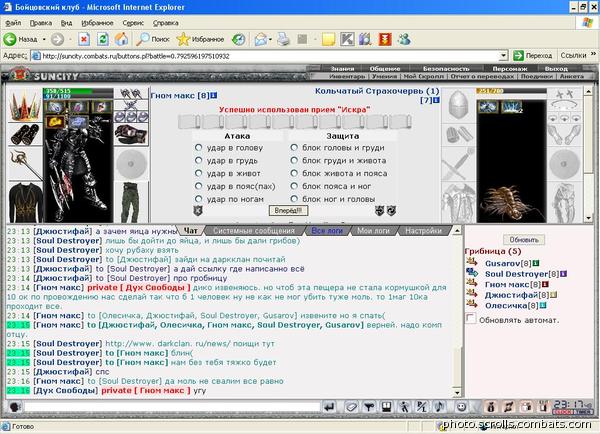Select defense 'блок ног и головы'

[294, 199]
